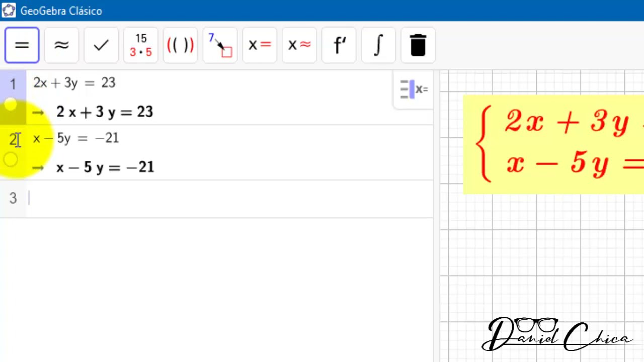Click input text 2x + 3y = 23
644x362 pixels.
point(74,83)
